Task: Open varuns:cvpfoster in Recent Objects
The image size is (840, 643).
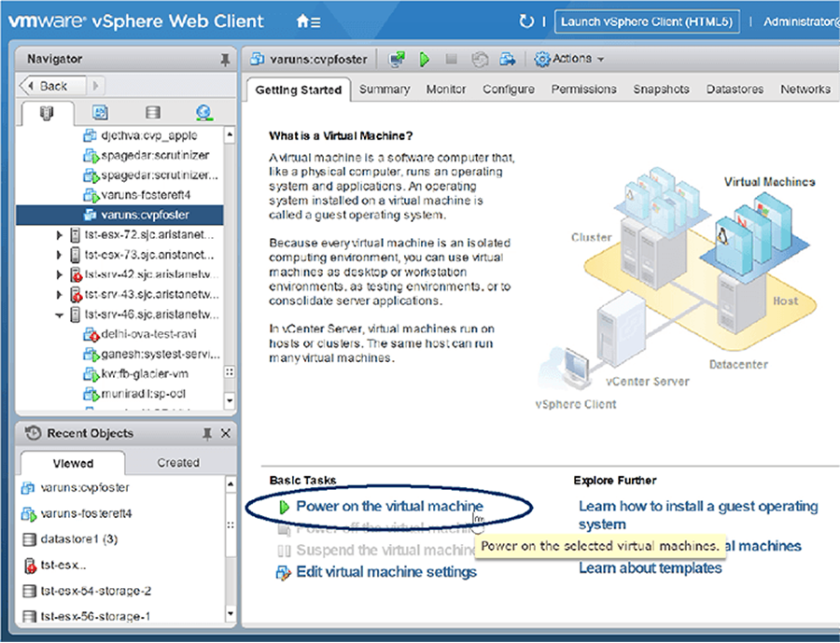Action: coord(85,487)
